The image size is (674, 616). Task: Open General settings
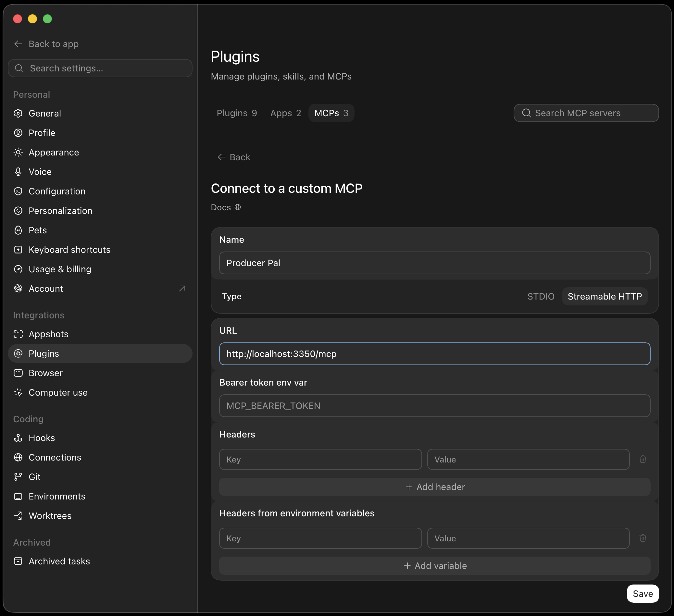[100, 113]
